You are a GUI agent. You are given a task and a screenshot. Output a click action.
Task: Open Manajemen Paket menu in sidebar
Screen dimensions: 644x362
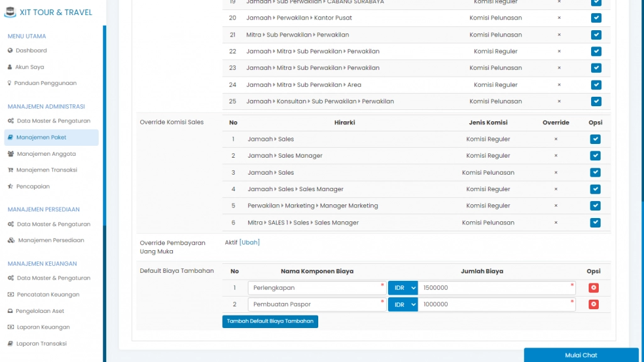click(42, 137)
